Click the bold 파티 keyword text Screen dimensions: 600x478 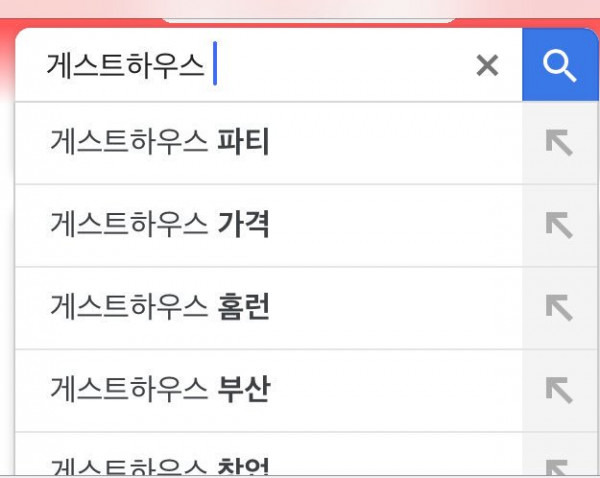pos(243,142)
